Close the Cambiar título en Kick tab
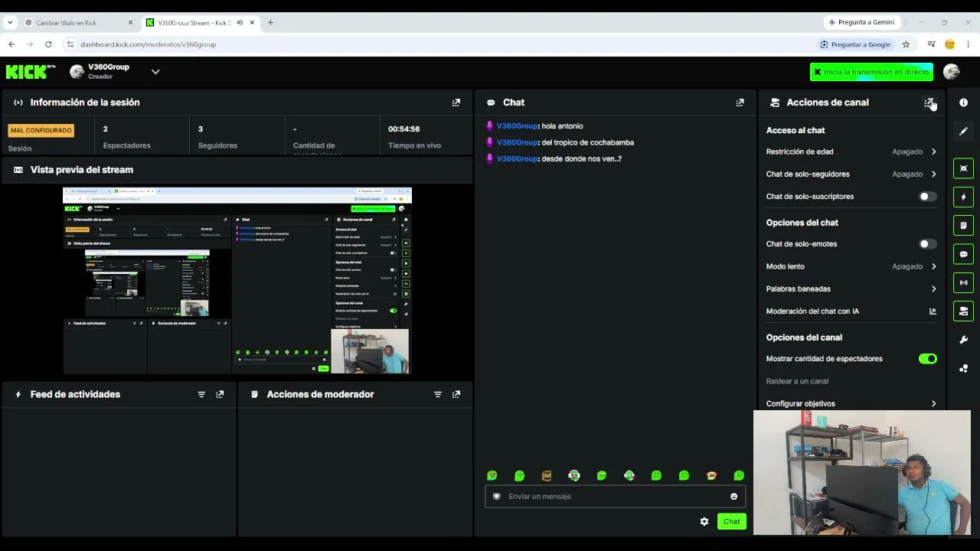The height and width of the screenshot is (551, 980). 130,23
